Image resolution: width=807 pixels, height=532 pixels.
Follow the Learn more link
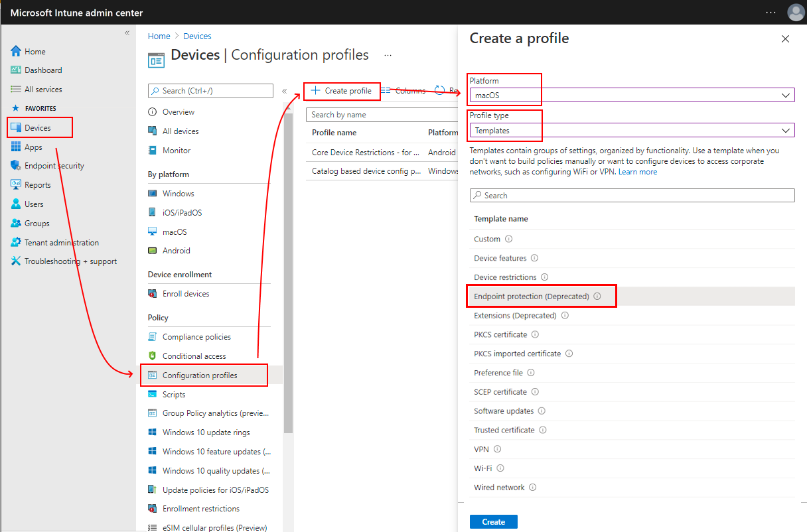(x=638, y=172)
